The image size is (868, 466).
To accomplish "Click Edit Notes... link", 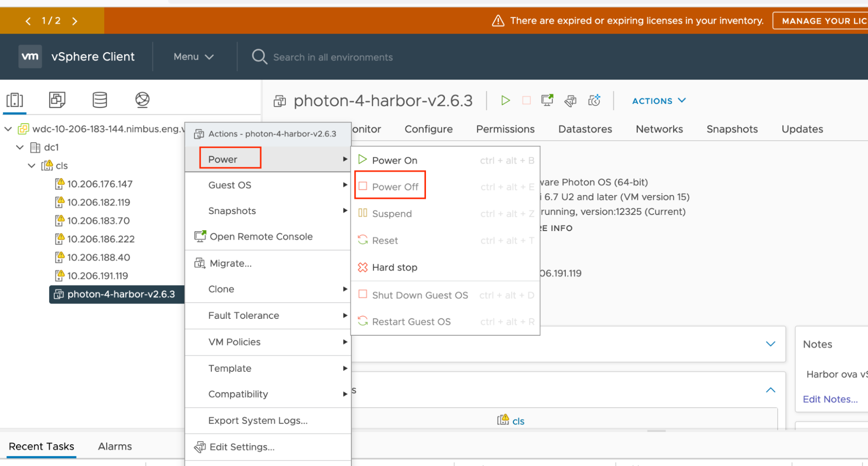I will coord(830,399).
